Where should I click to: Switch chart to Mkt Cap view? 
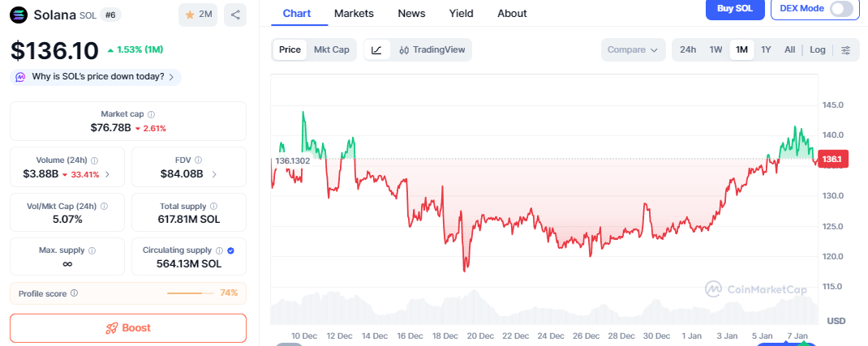(331, 50)
